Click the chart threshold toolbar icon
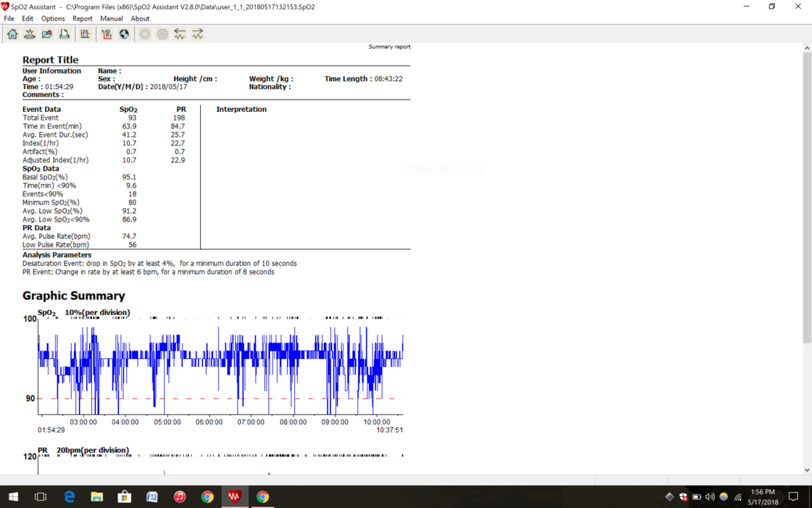812x508 pixels. tap(85, 34)
